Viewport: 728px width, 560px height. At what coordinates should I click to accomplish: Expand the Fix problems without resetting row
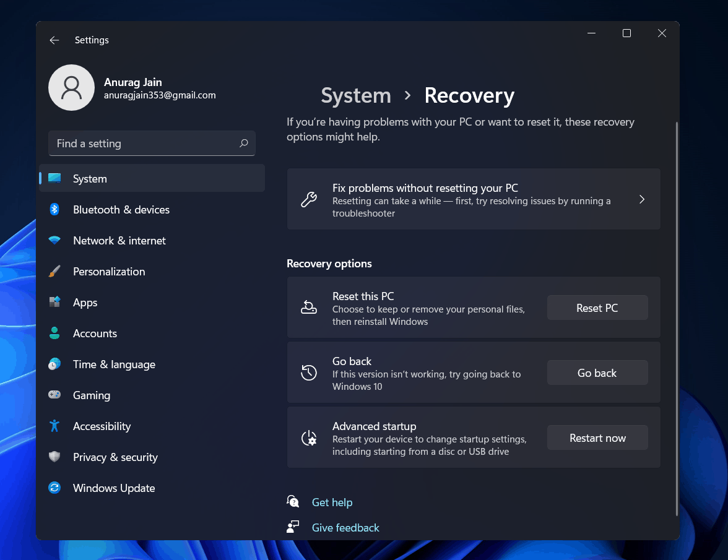coord(642,199)
